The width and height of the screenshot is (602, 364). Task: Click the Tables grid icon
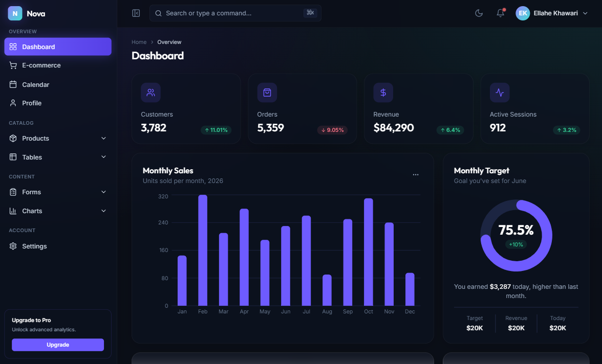pos(13,157)
